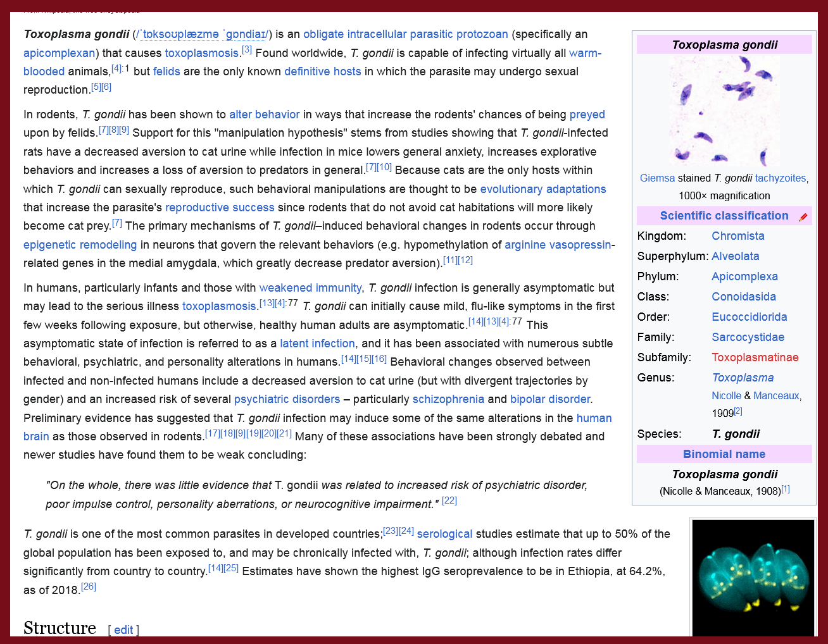Open the 'Nicolle' authority link
Viewport: 828px width, 644px height.
point(726,395)
